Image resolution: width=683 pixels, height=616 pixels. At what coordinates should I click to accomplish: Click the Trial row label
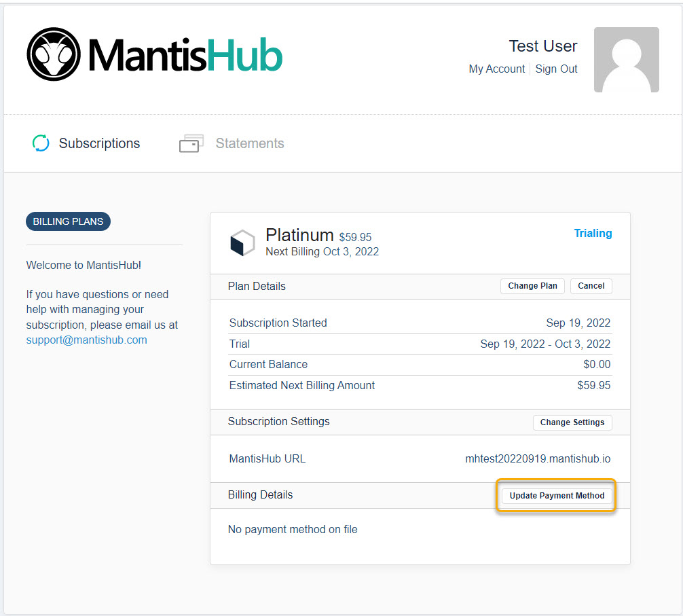(240, 344)
